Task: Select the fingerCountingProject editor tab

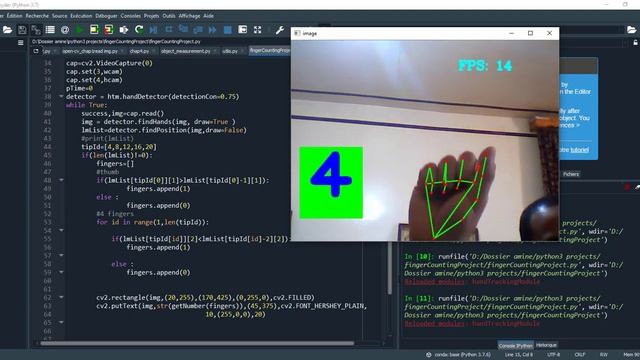Action: pos(269,51)
